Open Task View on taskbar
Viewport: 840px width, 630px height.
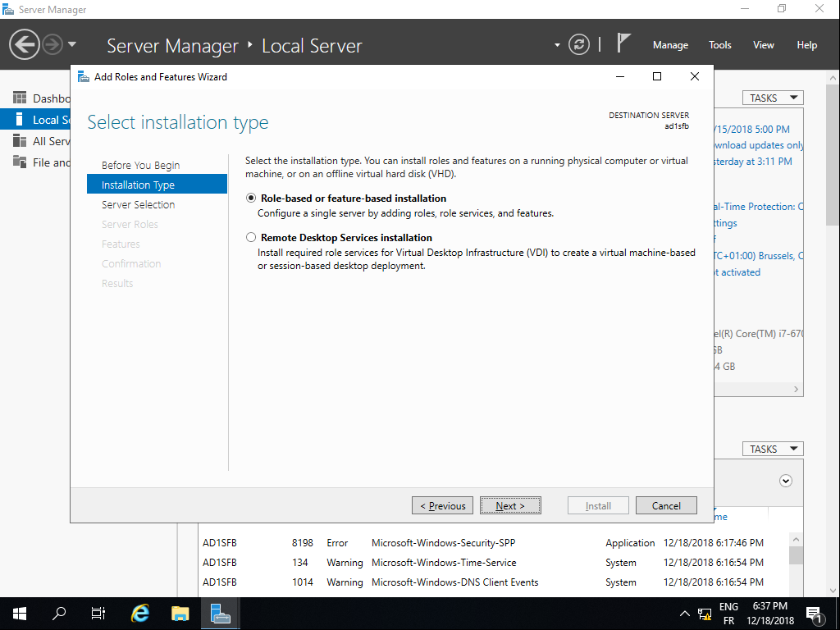coord(98,613)
